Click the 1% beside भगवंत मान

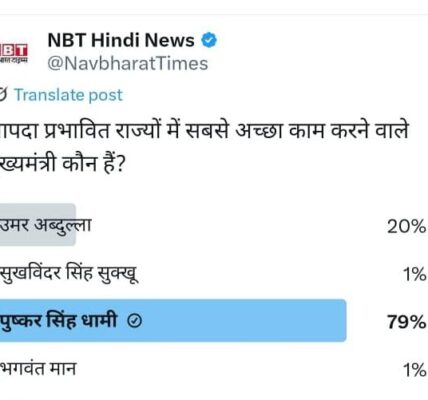click(414, 370)
